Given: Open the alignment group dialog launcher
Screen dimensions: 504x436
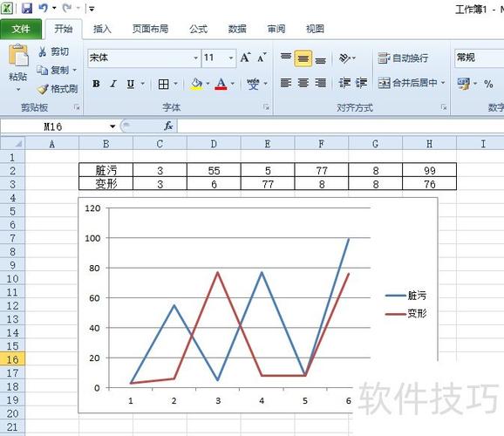Looking at the screenshot, I should pos(444,107).
